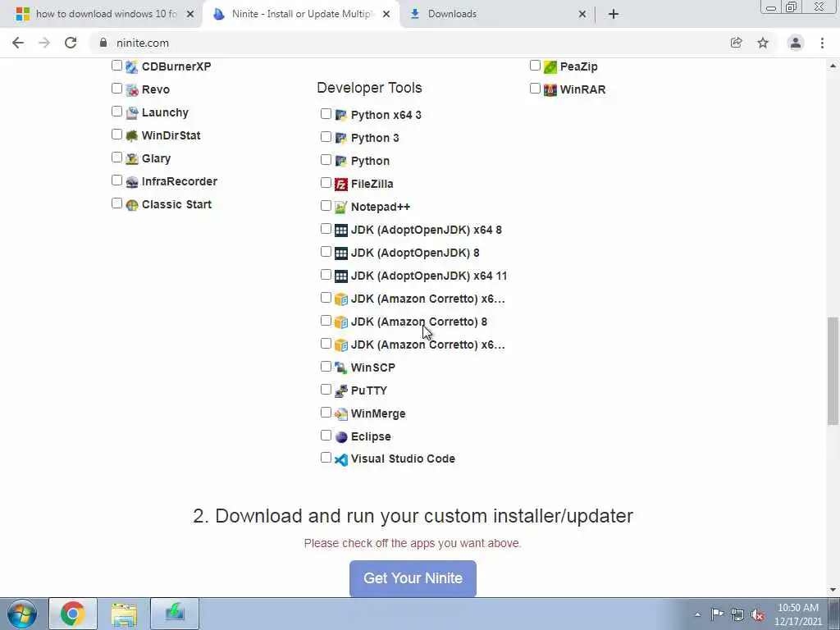
Task: Check the Visual Studio Code checkbox
Action: point(326,458)
